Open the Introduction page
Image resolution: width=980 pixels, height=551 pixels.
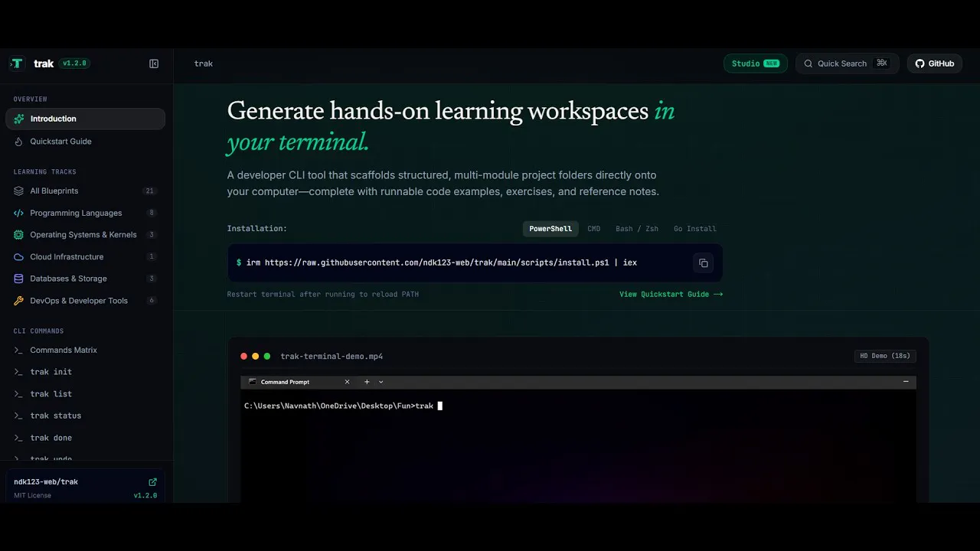tap(85, 119)
